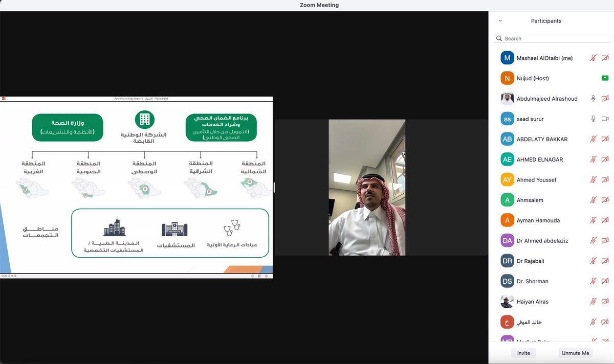
Task: Click camera-off icon for Ahmed Youssef
Action: (605, 179)
